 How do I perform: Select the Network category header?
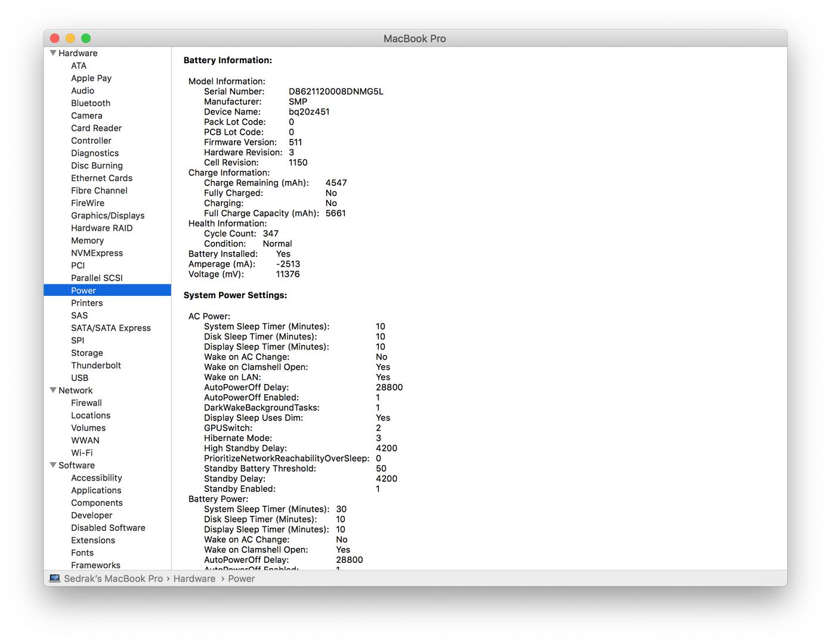coord(76,391)
